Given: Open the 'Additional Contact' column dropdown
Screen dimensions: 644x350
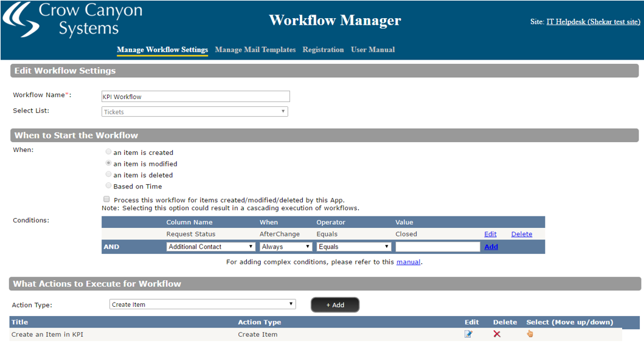Looking at the screenshot, I should [x=210, y=247].
